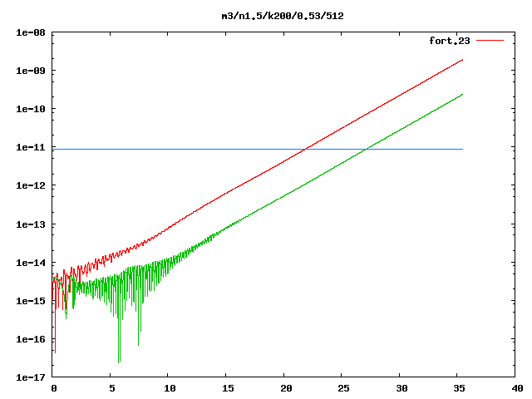This screenshot has width=532, height=399.
Task: Select the 1e-17 y-axis label
Action: point(31,377)
